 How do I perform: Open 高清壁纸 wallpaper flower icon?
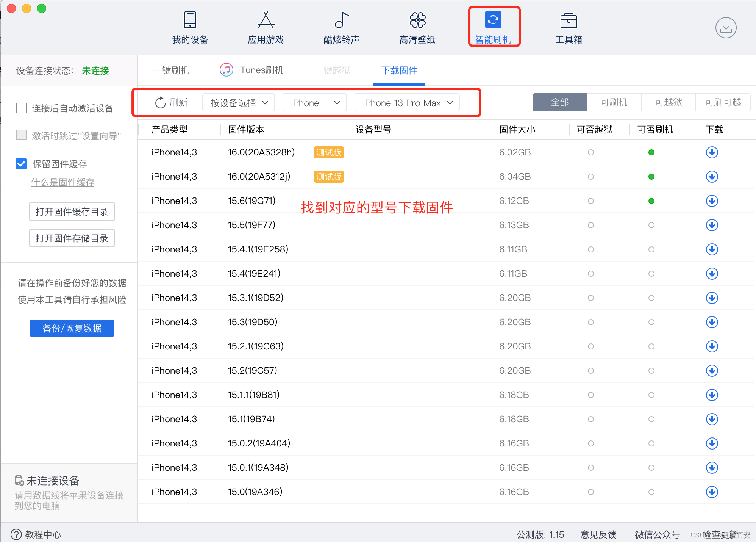point(417,20)
